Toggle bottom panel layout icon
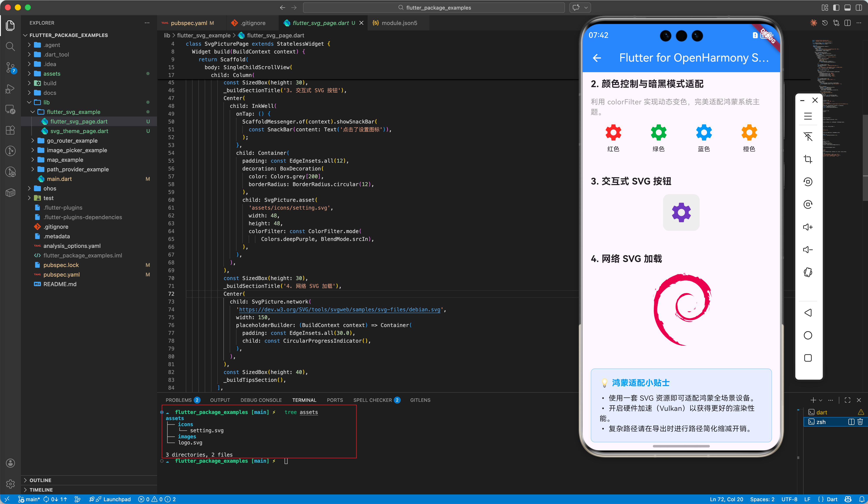 pos(847,8)
